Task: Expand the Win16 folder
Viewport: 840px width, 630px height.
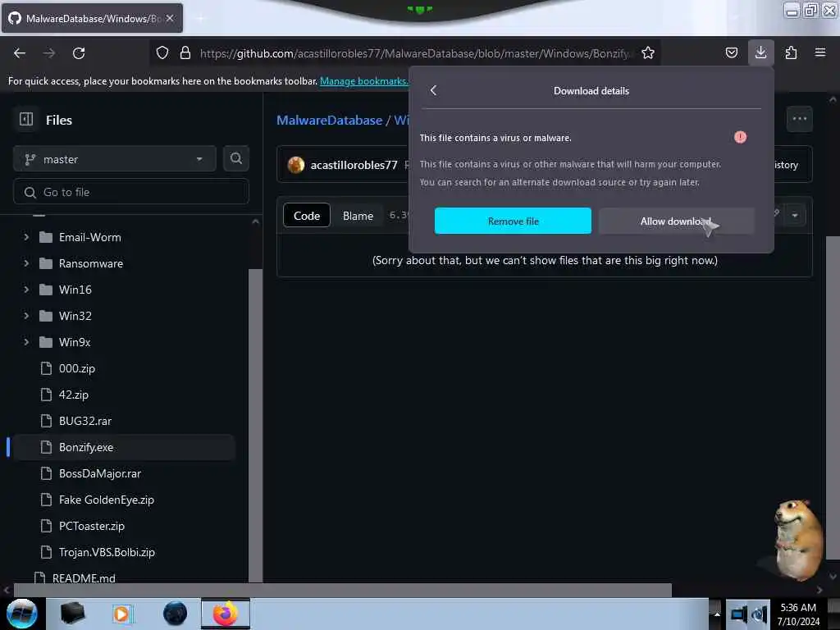Action: pyautogui.click(x=26, y=290)
